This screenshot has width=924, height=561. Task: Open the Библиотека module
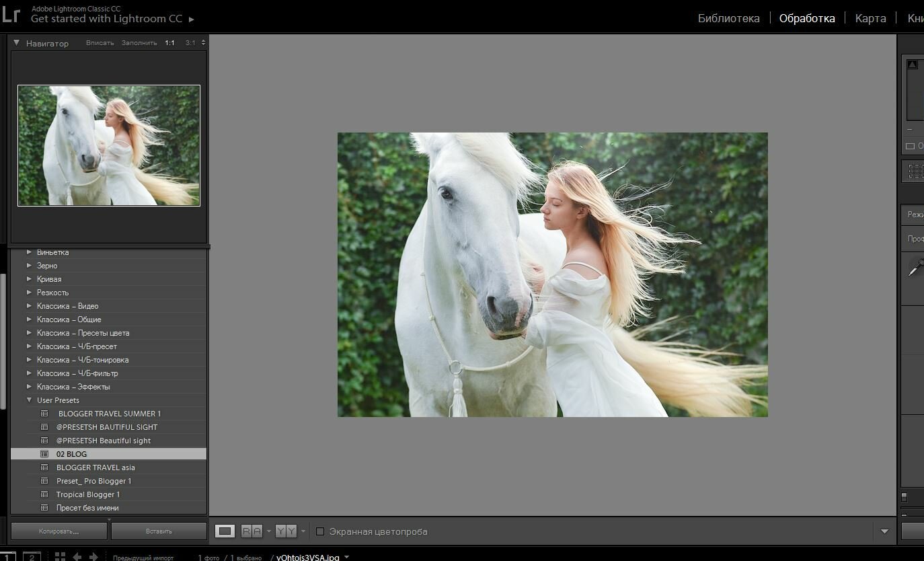(x=728, y=18)
